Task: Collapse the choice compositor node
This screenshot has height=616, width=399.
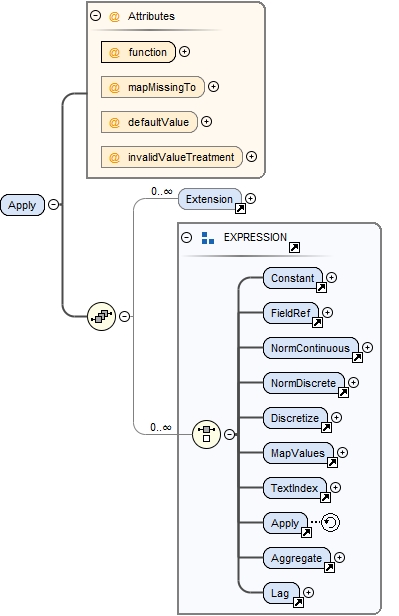Action: 230,434
